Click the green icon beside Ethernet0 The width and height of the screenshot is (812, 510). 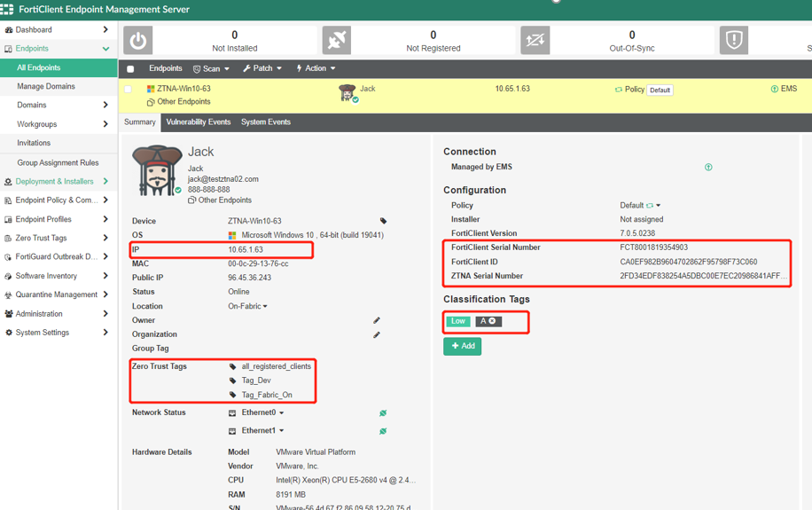(383, 413)
